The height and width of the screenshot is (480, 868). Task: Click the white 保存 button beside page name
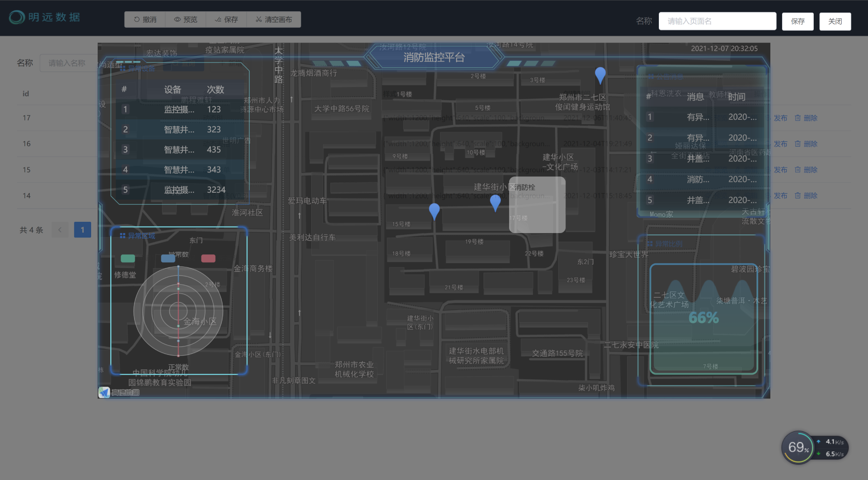(x=798, y=21)
